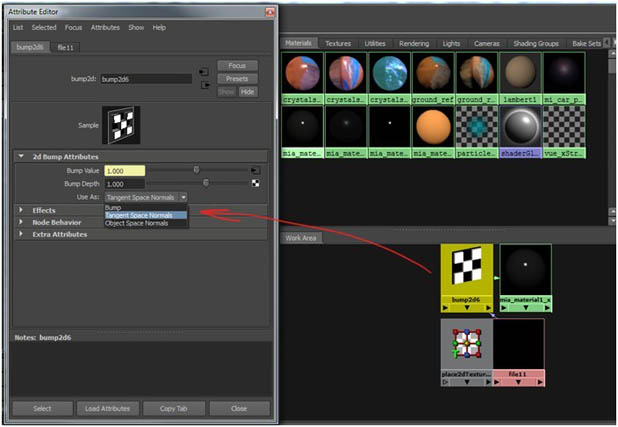The image size is (618, 427).
Task: Switch to the bump2d6 tab
Action: [30, 47]
